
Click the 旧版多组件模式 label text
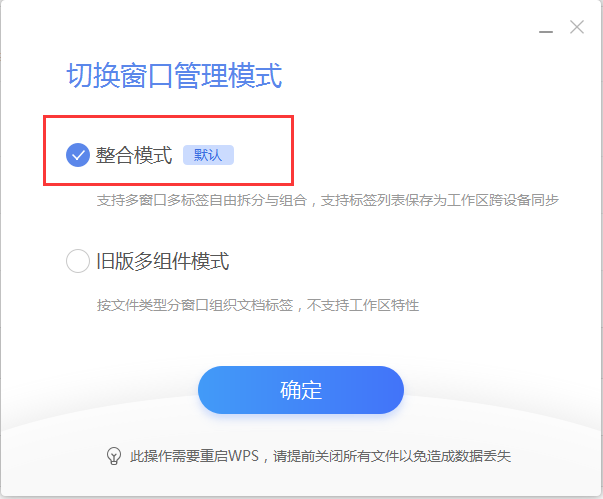[x=163, y=261]
